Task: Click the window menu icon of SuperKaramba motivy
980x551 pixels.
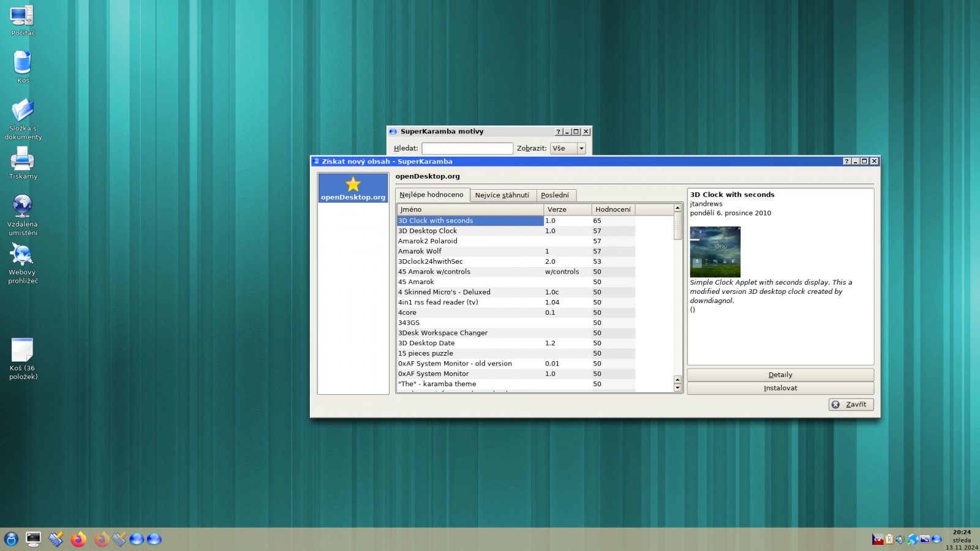Action: click(393, 131)
